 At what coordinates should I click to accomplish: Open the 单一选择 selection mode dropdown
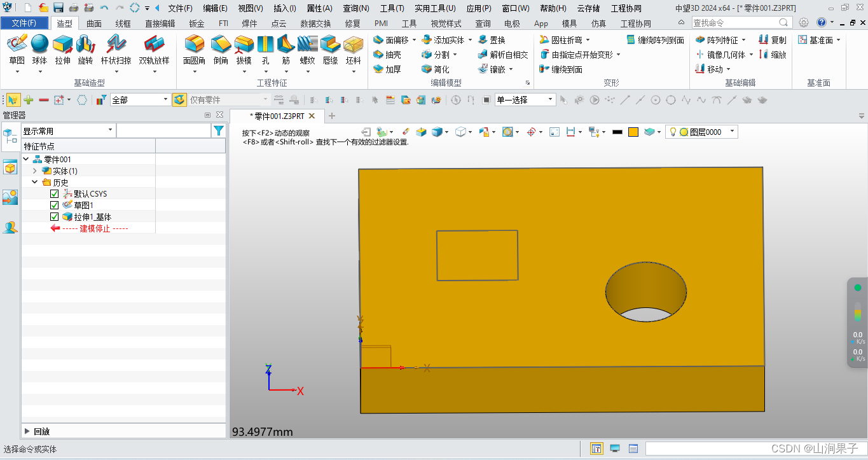click(550, 100)
